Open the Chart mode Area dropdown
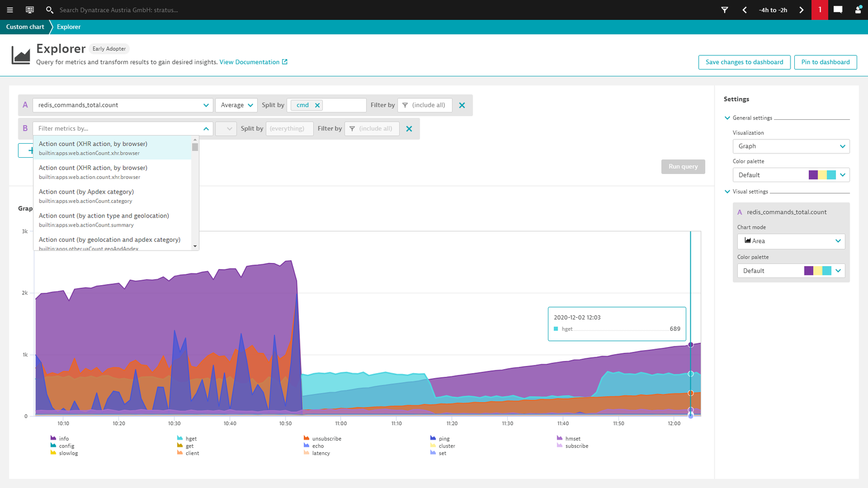 (x=791, y=241)
